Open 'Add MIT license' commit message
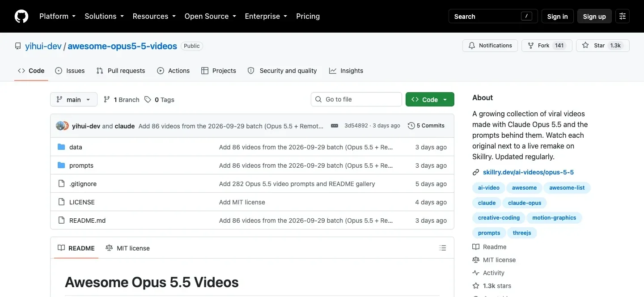Screen dimensions: 644x297 click(242, 202)
